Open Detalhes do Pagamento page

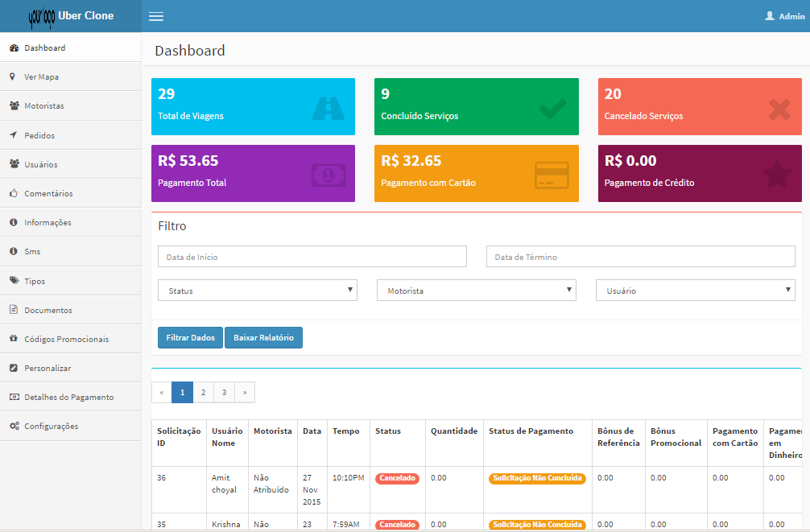coord(71,397)
